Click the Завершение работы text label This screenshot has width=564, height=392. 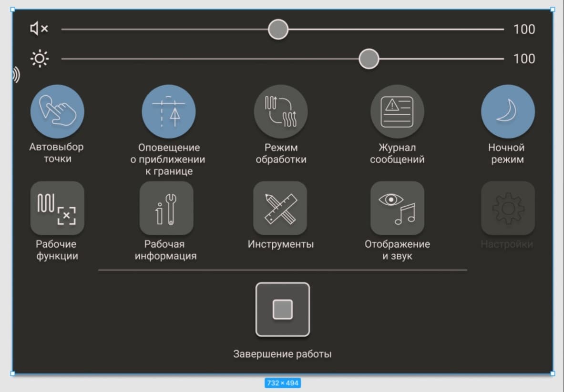pyautogui.click(x=282, y=354)
